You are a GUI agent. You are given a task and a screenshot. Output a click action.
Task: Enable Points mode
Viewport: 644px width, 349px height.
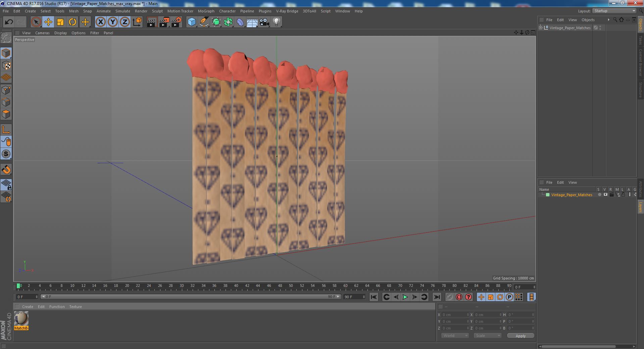click(x=6, y=90)
